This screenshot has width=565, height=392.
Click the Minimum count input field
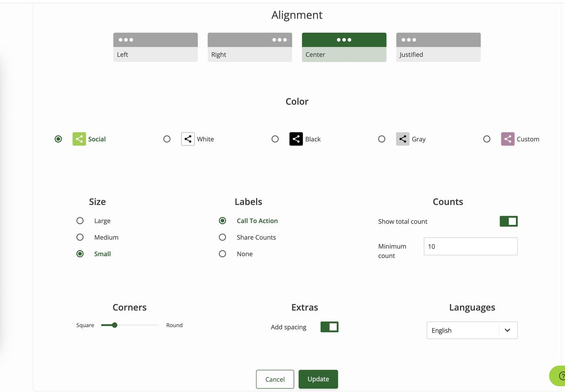pyautogui.click(x=470, y=246)
